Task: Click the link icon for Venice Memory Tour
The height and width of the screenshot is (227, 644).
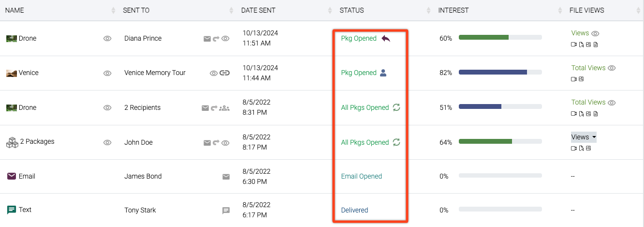Action: pos(224,73)
